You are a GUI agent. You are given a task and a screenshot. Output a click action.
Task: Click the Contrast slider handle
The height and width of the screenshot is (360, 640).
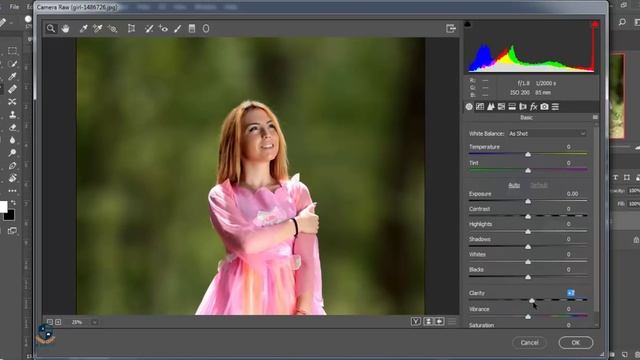click(528, 216)
